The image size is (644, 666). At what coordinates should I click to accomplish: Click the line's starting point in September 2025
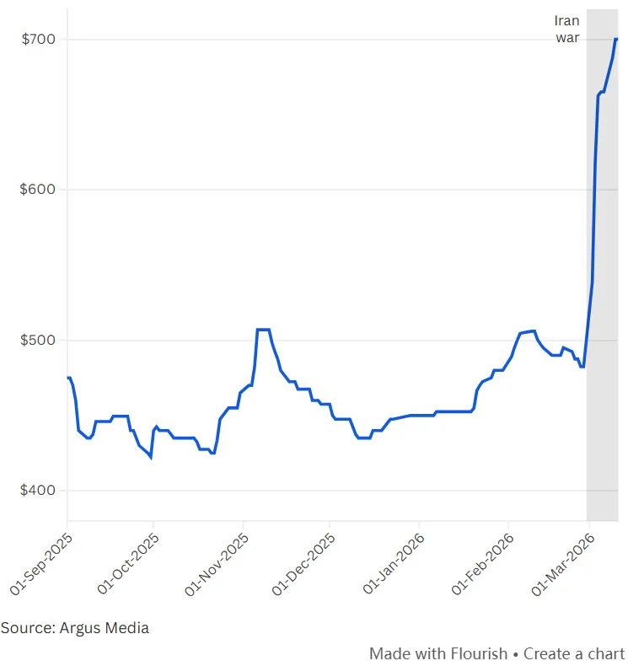tap(67, 378)
